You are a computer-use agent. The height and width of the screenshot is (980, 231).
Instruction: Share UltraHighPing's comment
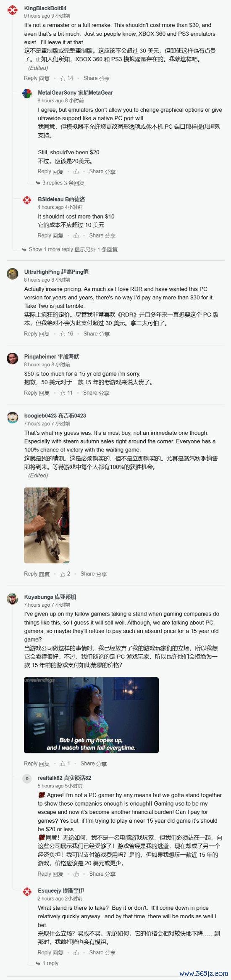(x=97, y=334)
